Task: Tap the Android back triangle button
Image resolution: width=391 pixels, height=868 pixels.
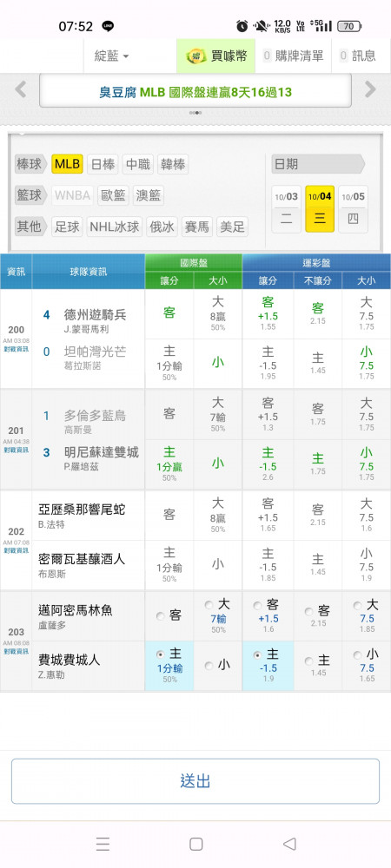Action: 289,844
